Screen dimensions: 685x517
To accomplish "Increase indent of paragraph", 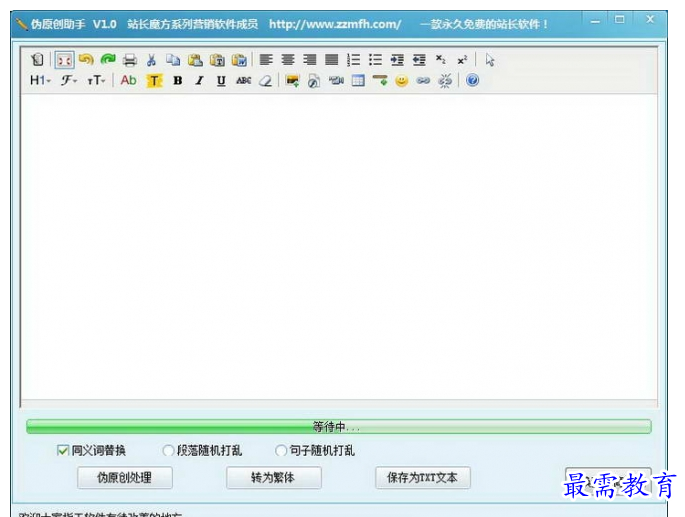I will click(x=397, y=59).
